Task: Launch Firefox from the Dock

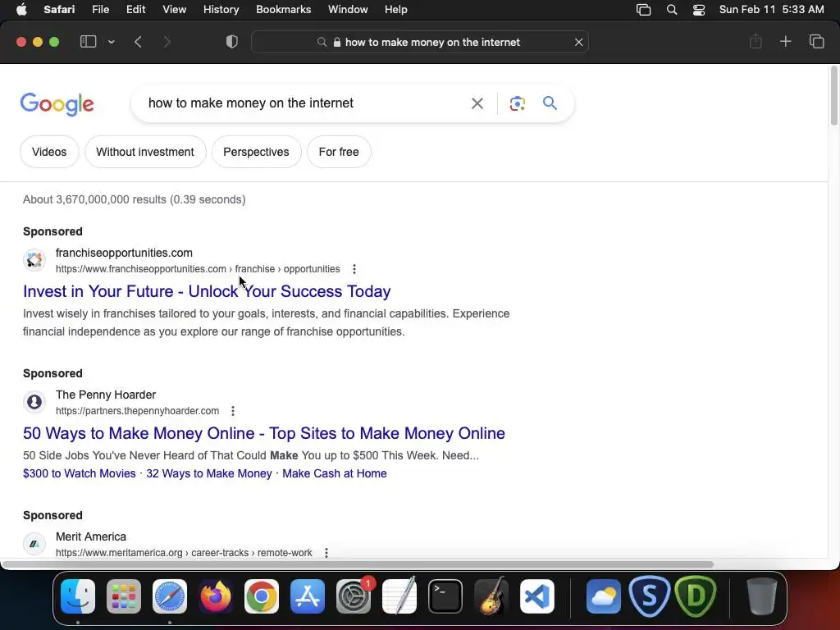Action: (x=216, y=596)
